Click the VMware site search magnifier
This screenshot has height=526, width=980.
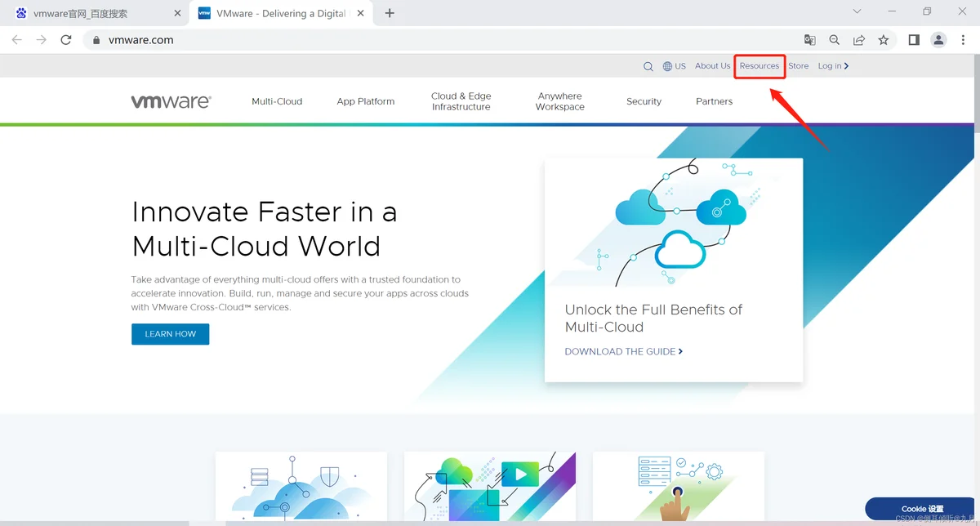(648, 66)
